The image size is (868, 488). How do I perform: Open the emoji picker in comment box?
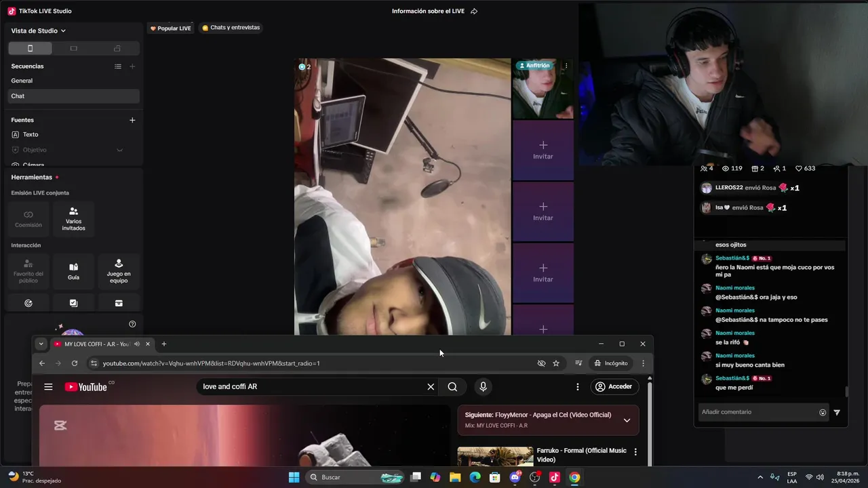pyautogui.click(x=823, y=412)
